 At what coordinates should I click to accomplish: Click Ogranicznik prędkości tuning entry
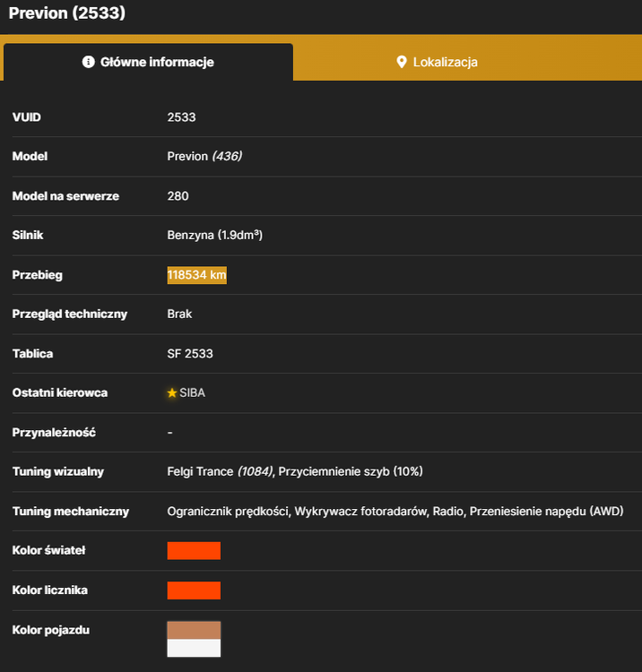[228, 512]
